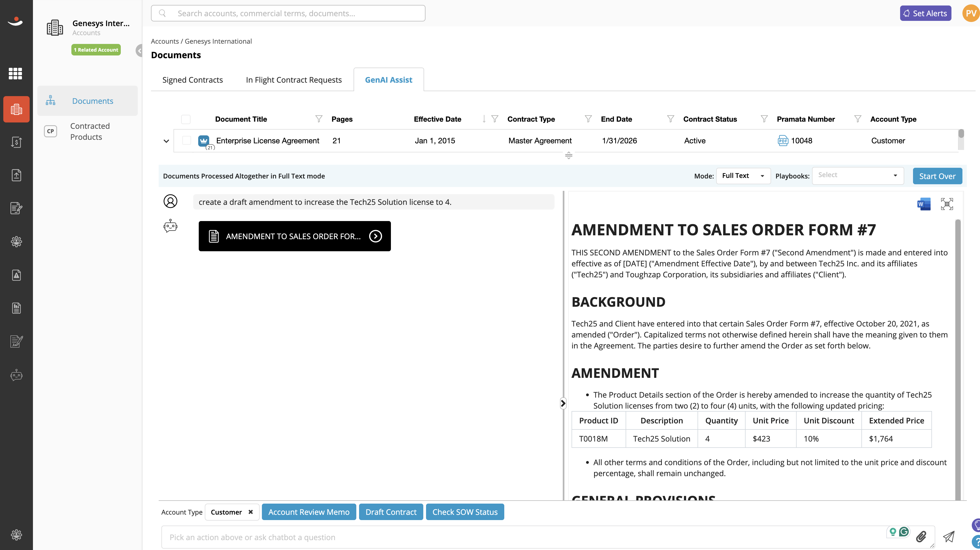Focus the top search accounts field
This screenshot has height=550, width=980.
coord(288,13)
